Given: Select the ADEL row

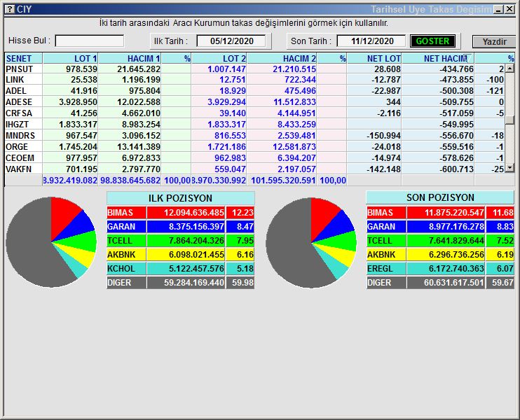Looking at the screenshot, I should coord(255,91).
